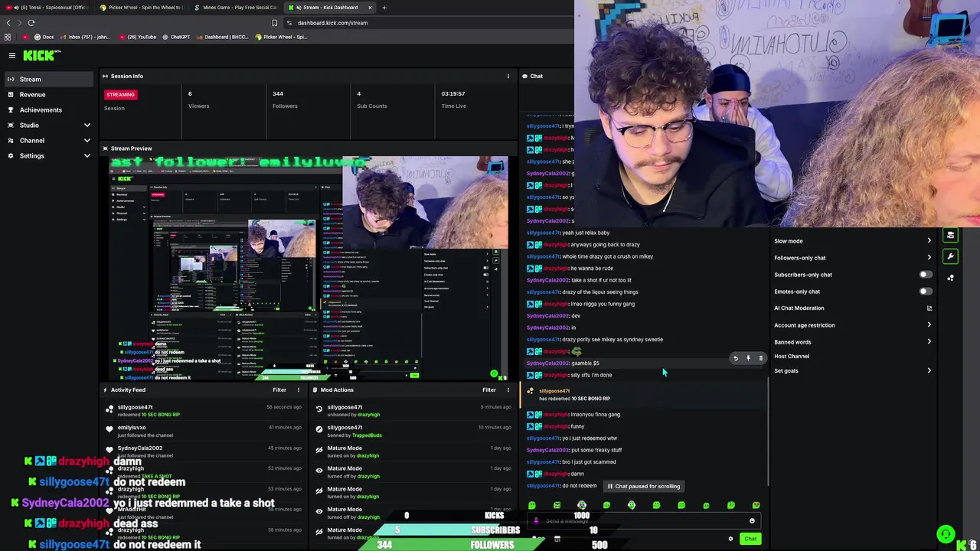The width and height of the screenshot is (980, 551).
Task: Expand Set goals option
Action: click(853, 370)
